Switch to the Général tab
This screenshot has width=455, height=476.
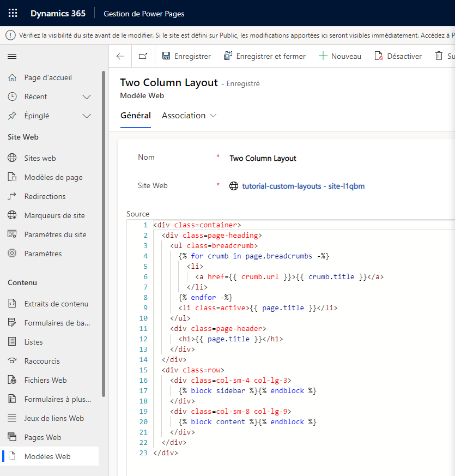click(135, 116)
